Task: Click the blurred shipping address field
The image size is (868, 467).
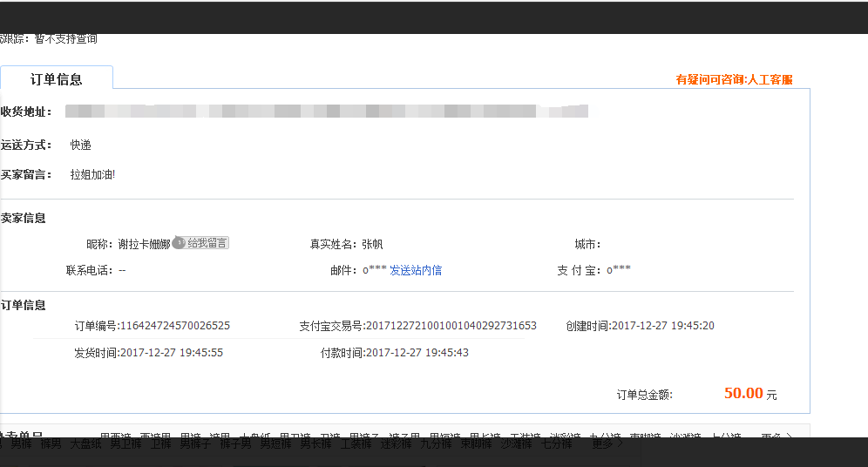Action: pos(327,112)
